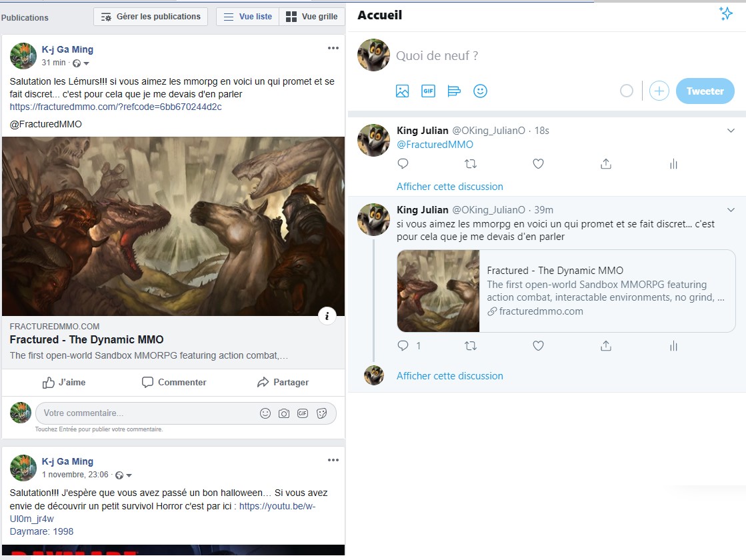Open the emoji picker in tweet composer
This screenshot has height=560, width=746.
point(480,91)
